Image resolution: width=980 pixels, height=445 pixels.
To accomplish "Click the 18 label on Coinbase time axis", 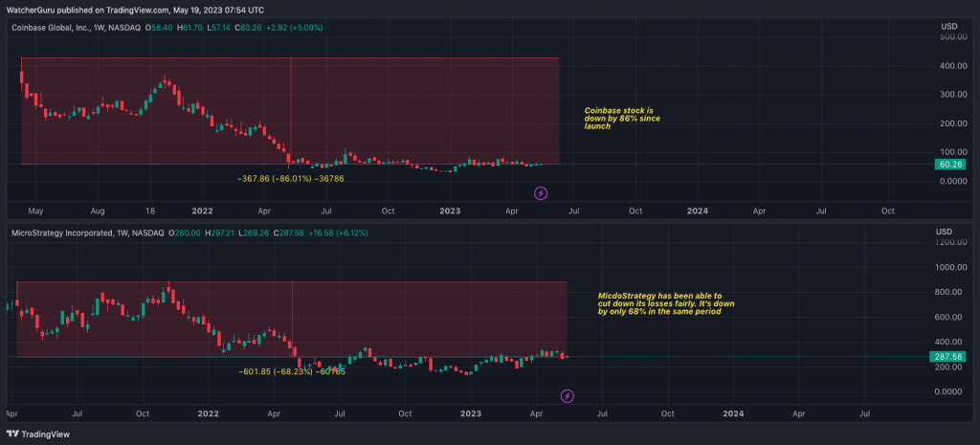I will point(150,211).
